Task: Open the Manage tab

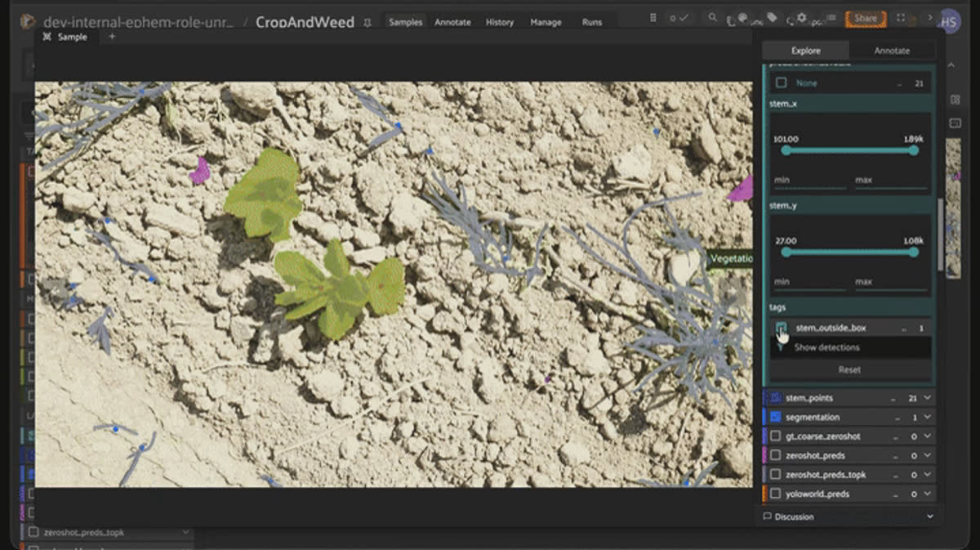Action: point(544,22)
